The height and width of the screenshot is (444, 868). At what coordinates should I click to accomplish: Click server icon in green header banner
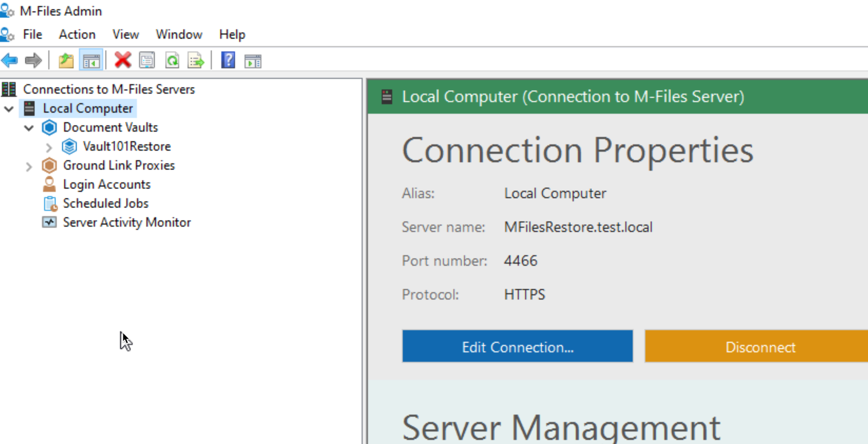387,97
